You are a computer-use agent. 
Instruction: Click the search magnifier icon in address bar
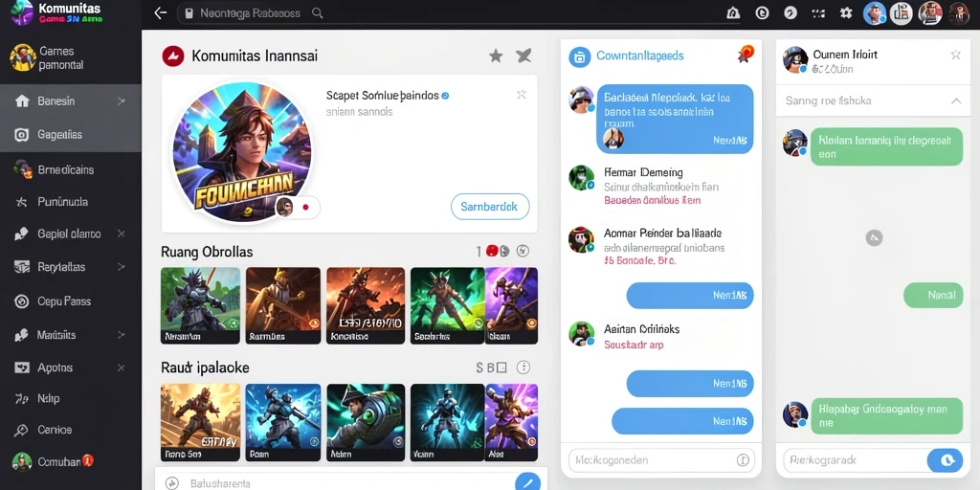tap(317, 13)
